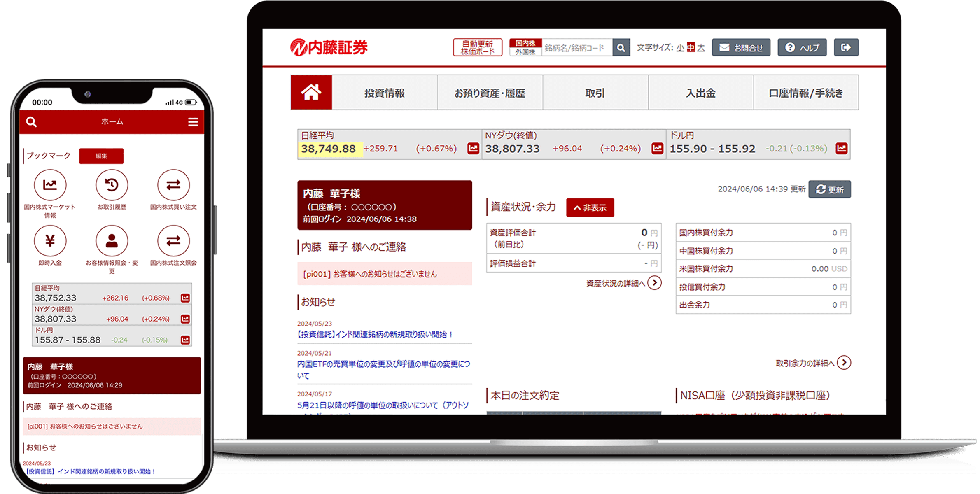
Task: Set 文字サイズ to 大
Action: (701, 48)
